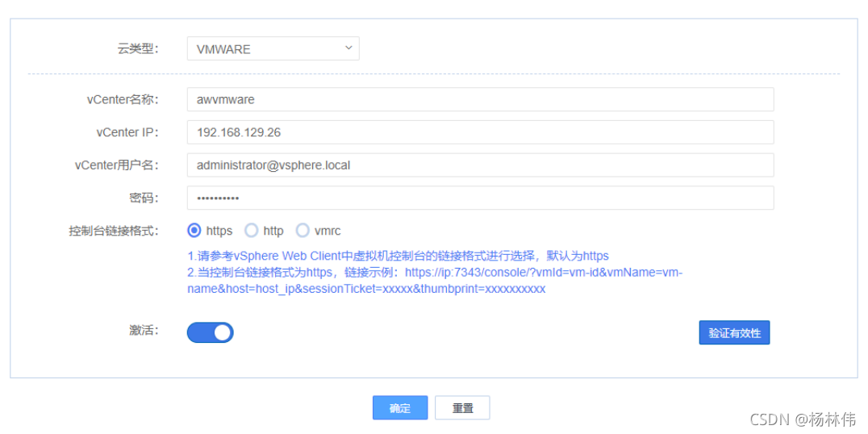Click the vCenter IP input field
This screenshot has width=868, height=434.
[x=481, y=132]
